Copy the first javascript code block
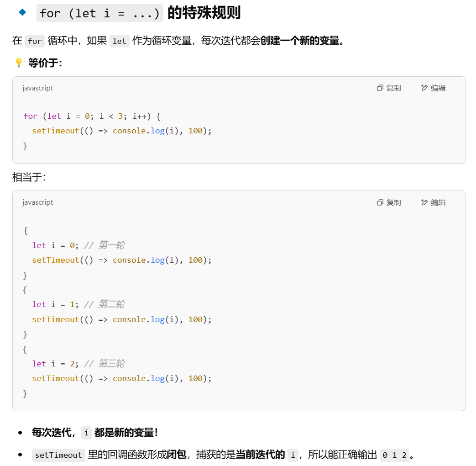476x466 pixels. point(389,88)
